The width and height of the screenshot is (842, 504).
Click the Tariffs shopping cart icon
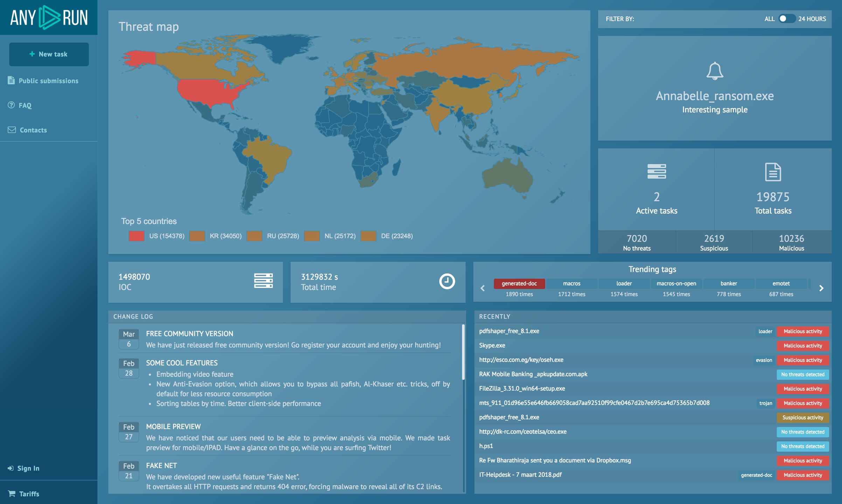tap(12, 493)
